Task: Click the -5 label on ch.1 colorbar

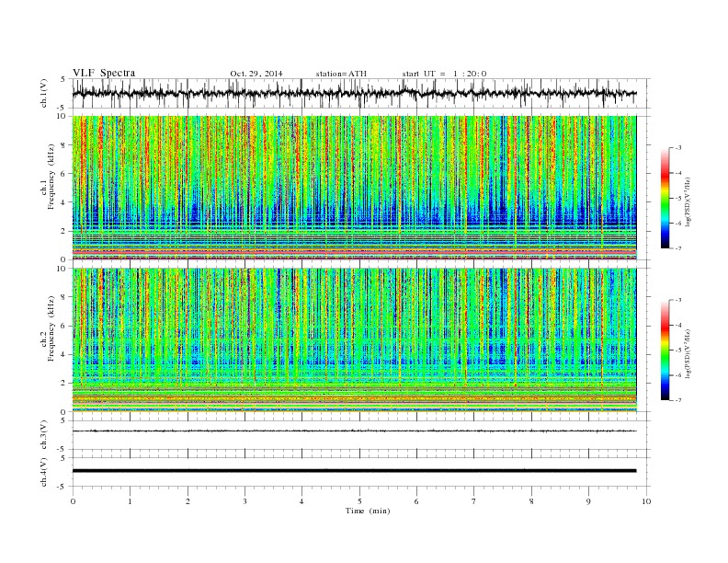Action: 678,199
